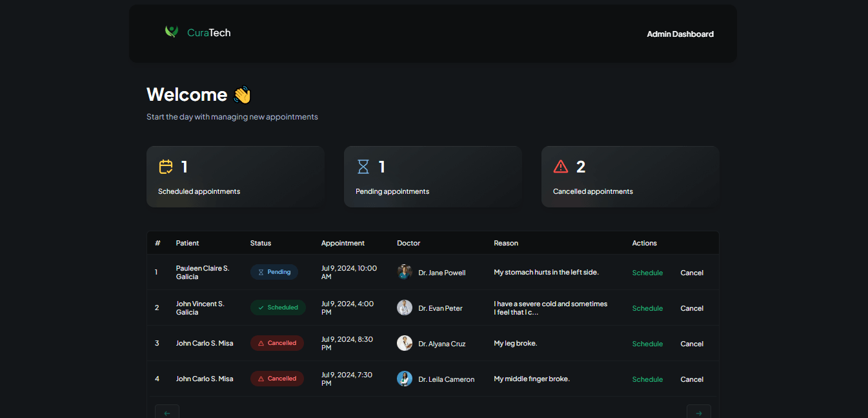The image size is (868, 418).
Task: Schedule the Dr. Evan Peter appointment
Action: [x=647, y=308]
